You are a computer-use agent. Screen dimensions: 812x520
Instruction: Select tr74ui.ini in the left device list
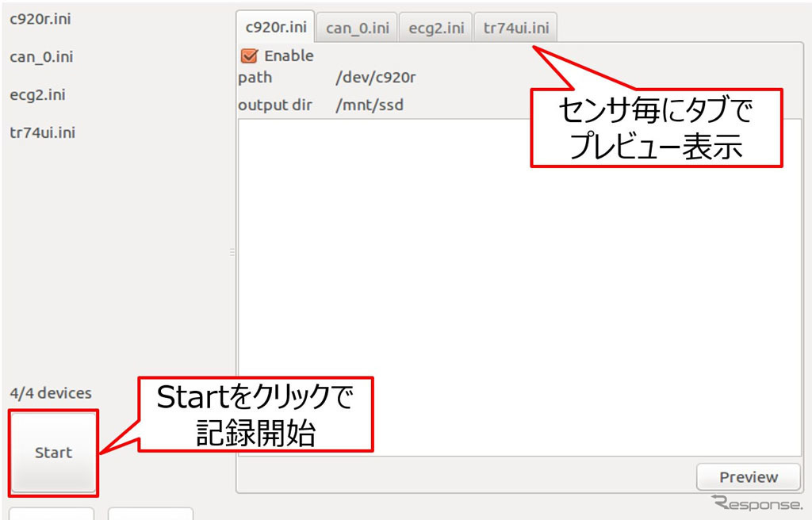pos(42,132)
